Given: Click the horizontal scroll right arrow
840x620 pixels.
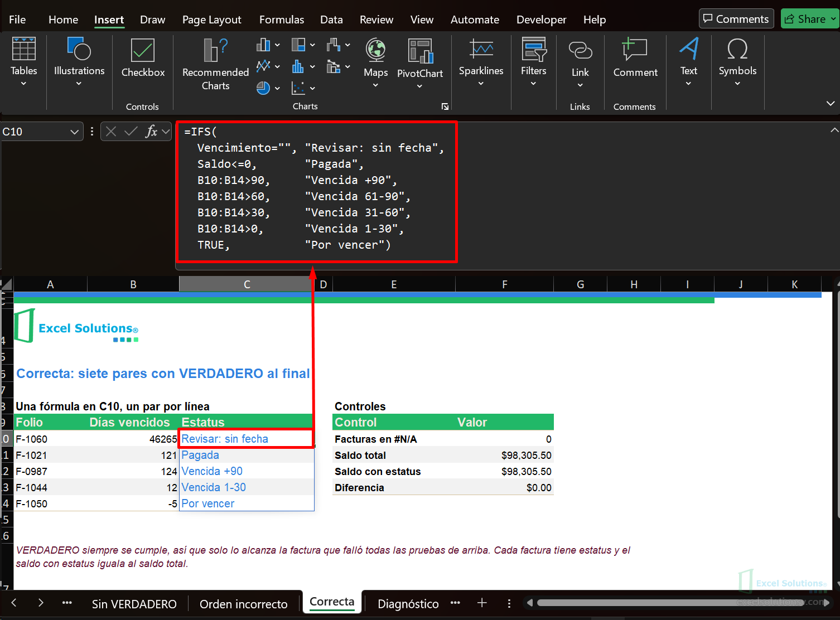Looking at the screenshot, I should 827,603.
